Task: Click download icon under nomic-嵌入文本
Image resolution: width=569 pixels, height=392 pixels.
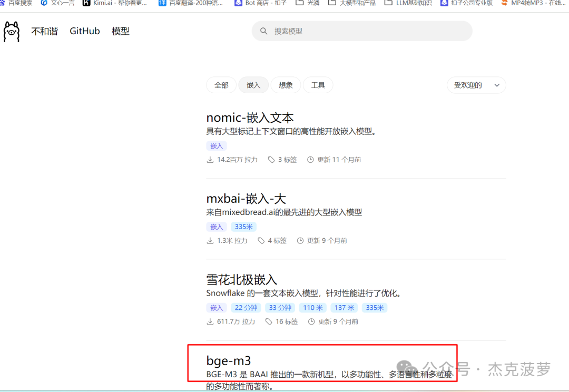Action: pyautogui.click(x=210, y=160)
